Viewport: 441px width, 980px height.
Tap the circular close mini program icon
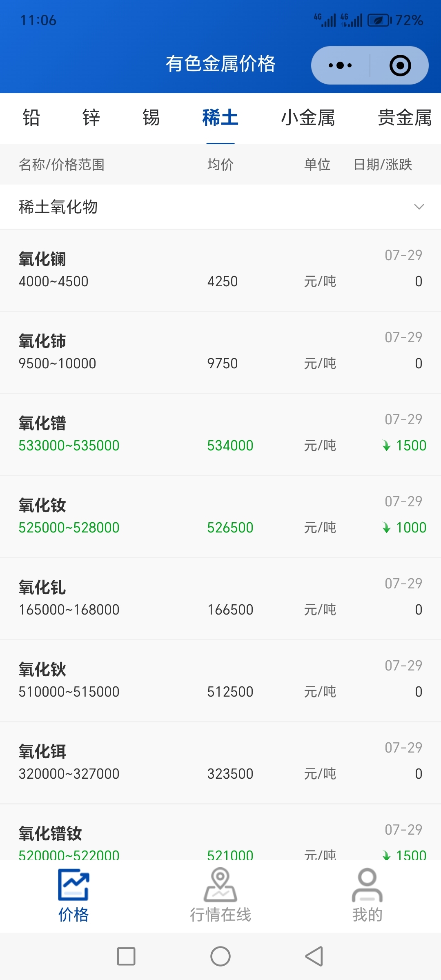[x=400, y=65]
